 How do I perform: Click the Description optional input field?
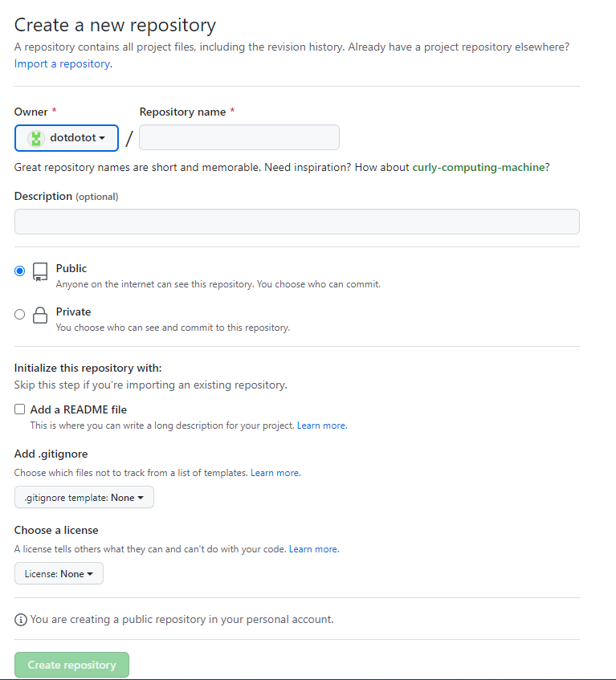tap(296, 222)
